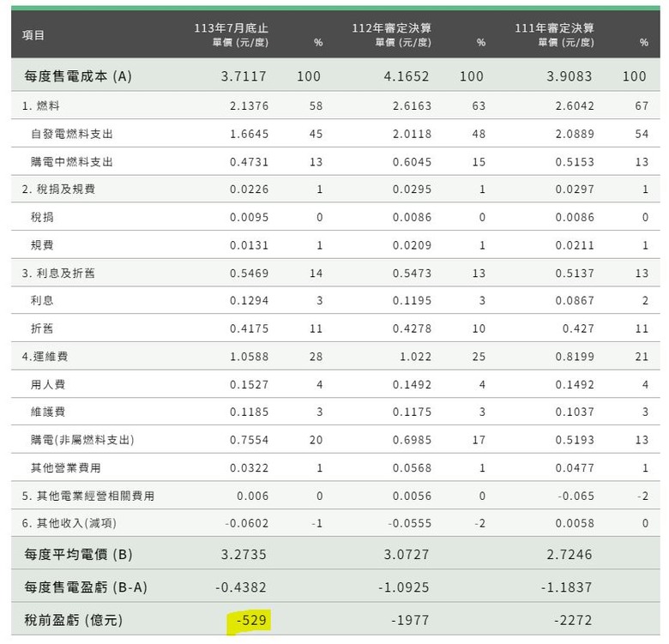This screenshot has height=644, width=669.
Task: Click the 1. 燃料 row label
Action: 41,105
